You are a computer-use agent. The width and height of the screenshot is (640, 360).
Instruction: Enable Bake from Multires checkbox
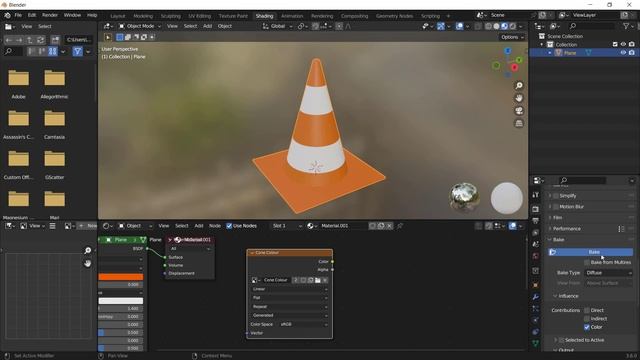587,262
